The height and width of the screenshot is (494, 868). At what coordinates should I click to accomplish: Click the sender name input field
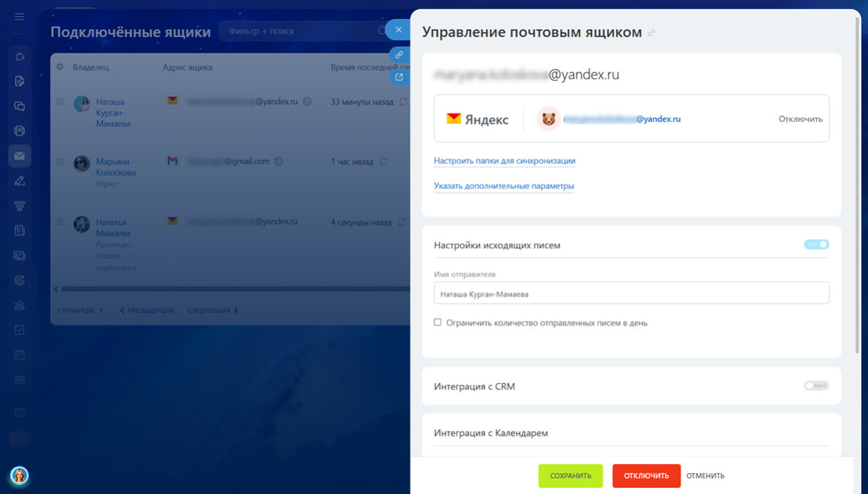pyautogui.click(x=631, y=293)
